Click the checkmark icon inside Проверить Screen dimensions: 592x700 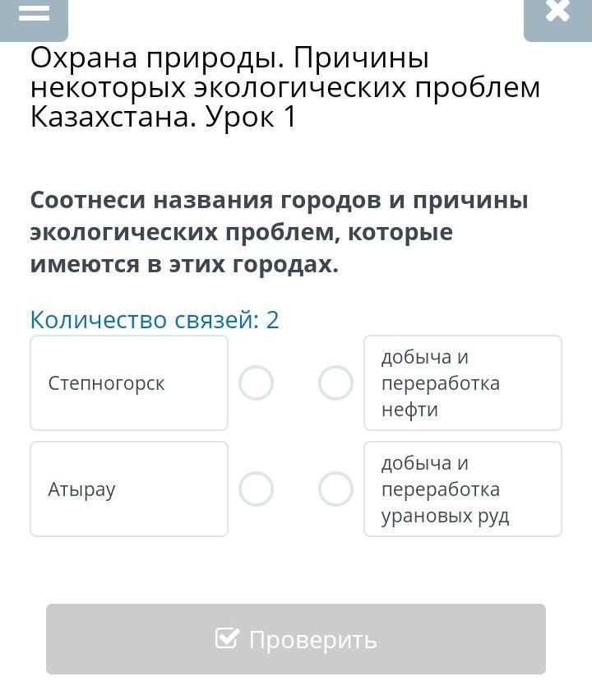tap(227, 638)
